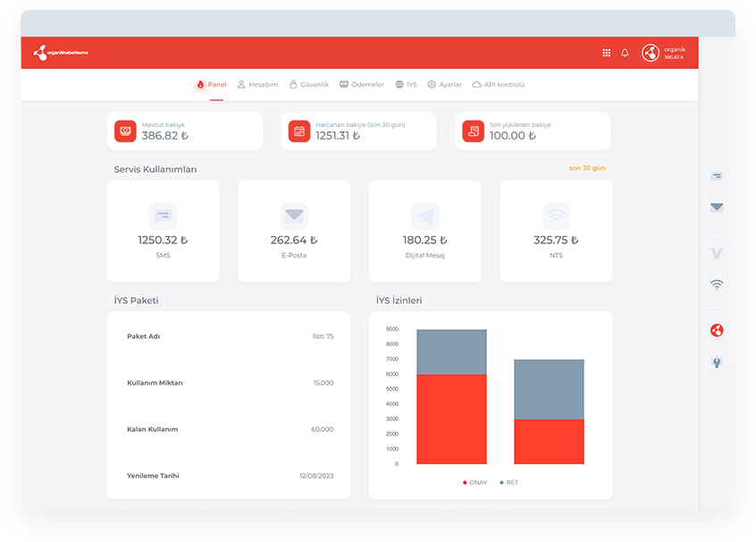The width and height of the screenshot is (756, 542).
Task: Click the notification bell icon
Action: point(625,53)
